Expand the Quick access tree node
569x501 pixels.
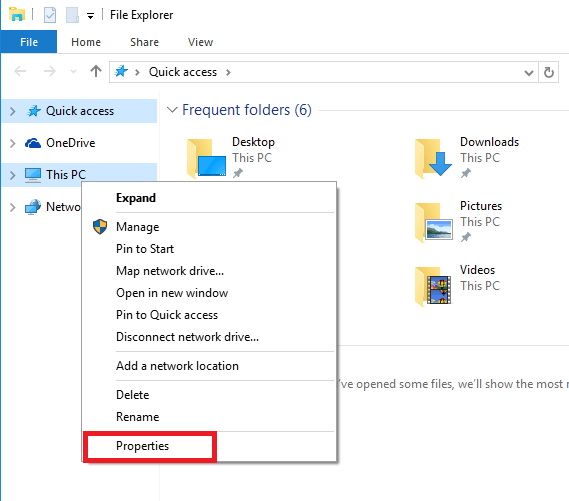(13, 111)
